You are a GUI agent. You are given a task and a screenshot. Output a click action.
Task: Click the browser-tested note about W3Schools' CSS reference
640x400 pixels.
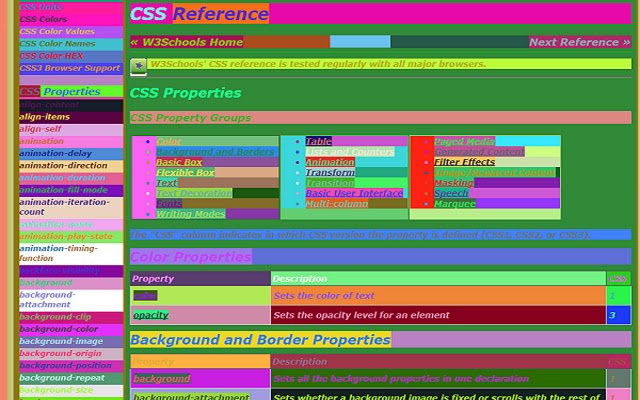click(318, 64)
